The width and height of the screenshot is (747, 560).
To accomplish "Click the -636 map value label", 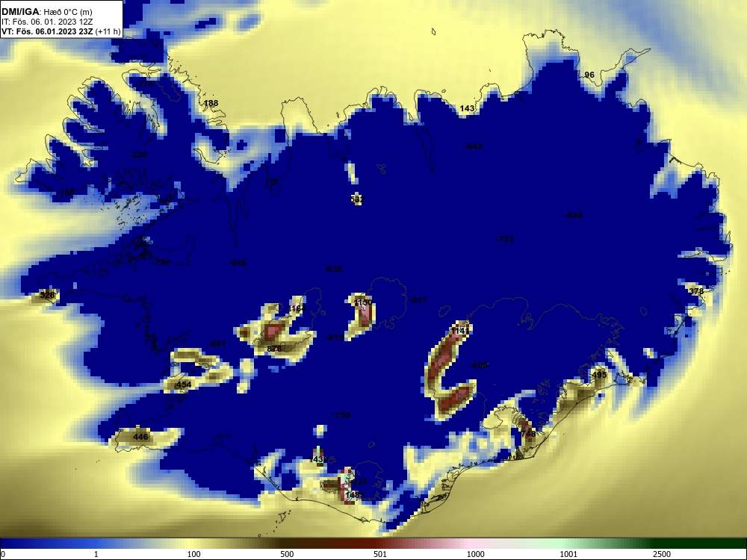I will tap(333, 269).
